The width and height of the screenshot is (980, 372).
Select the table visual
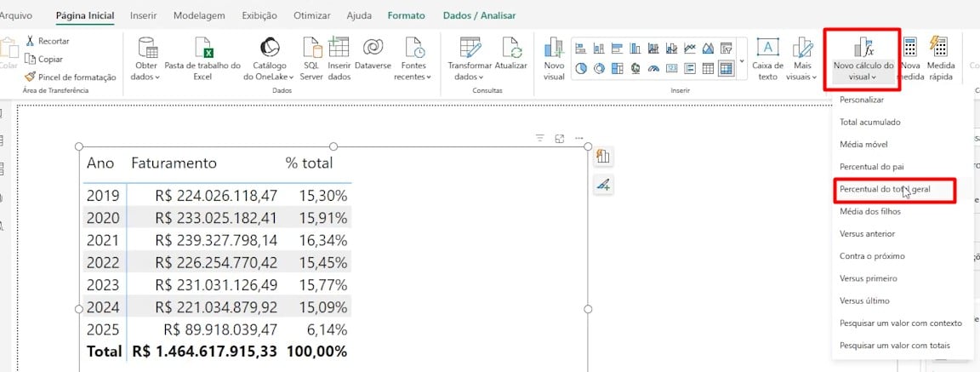708,68
